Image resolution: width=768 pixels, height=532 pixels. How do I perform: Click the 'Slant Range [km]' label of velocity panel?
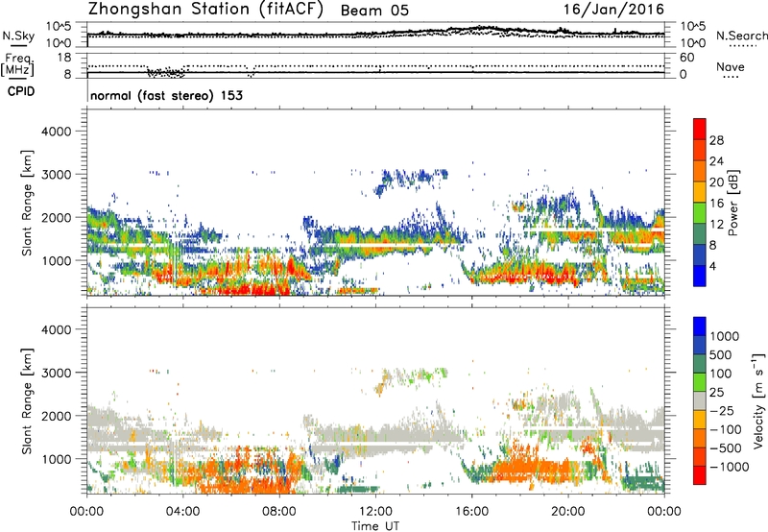click(27, 400)
